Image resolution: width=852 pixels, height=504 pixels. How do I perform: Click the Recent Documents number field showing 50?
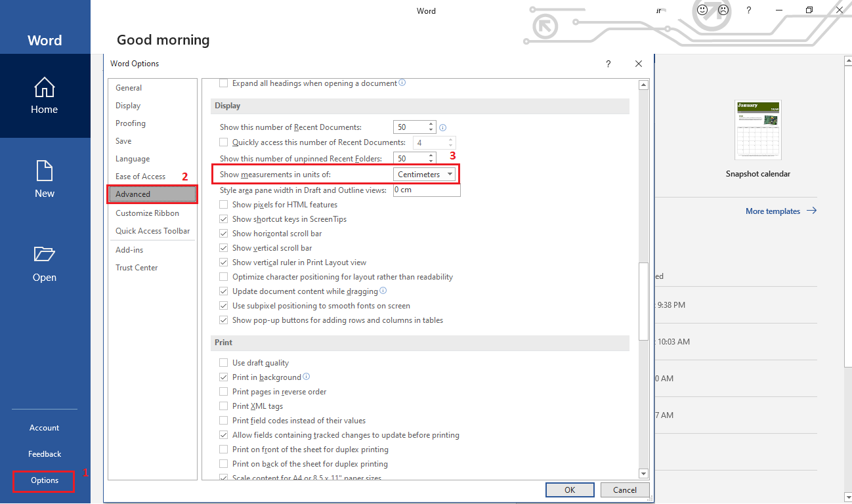point(410,127)
